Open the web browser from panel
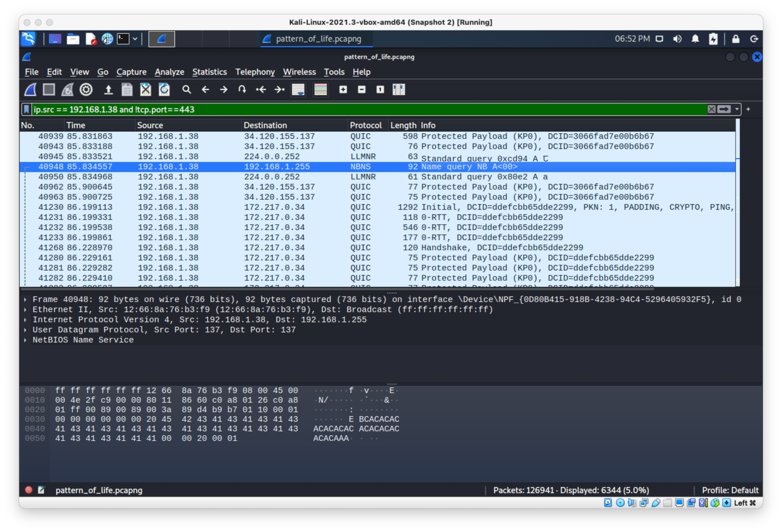Image resolution: width=782 pixels, height=532 pixels. click(x=107, y=39)
